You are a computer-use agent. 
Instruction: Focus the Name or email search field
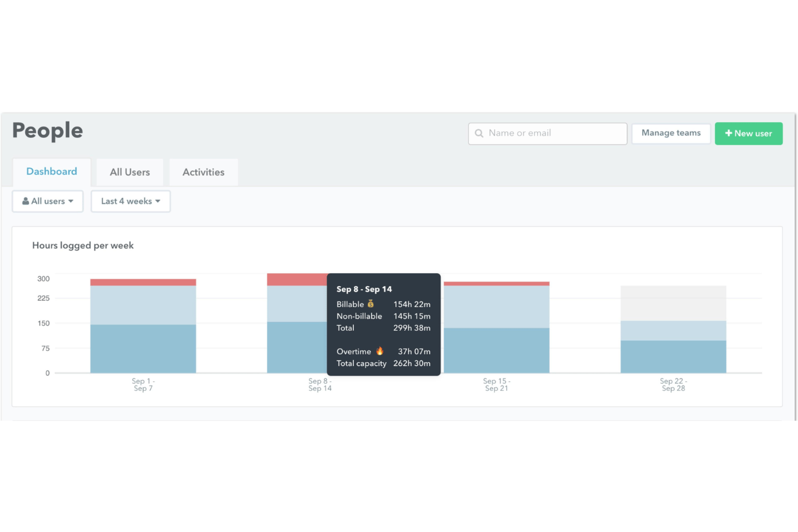click(x=547, y=133)
